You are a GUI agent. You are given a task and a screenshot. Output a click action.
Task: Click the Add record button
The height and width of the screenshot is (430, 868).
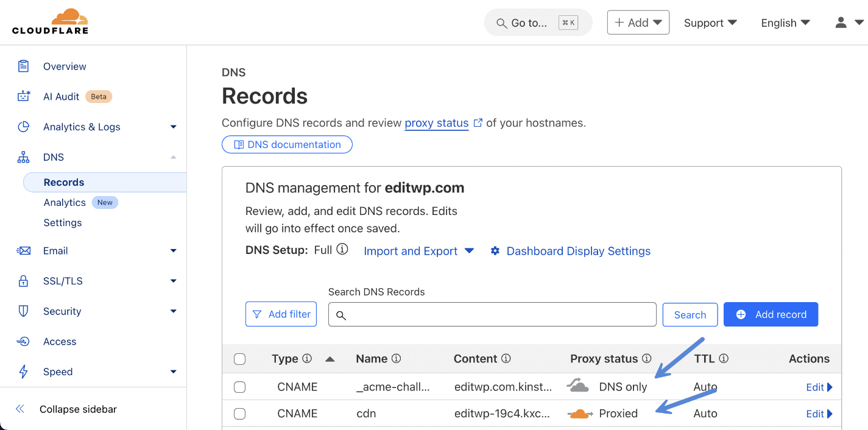tap(771, 314)
